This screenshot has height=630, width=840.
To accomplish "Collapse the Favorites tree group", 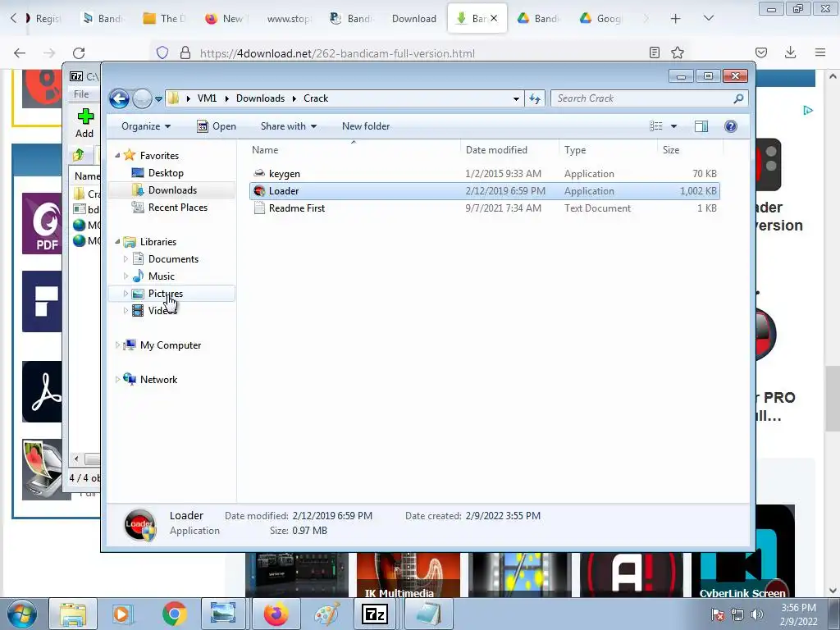I will (117, 155).
